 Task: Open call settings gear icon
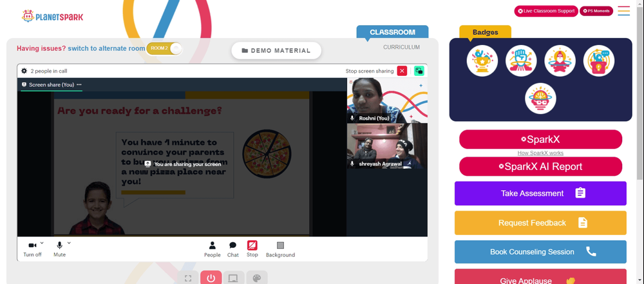[x=24, y=71]
